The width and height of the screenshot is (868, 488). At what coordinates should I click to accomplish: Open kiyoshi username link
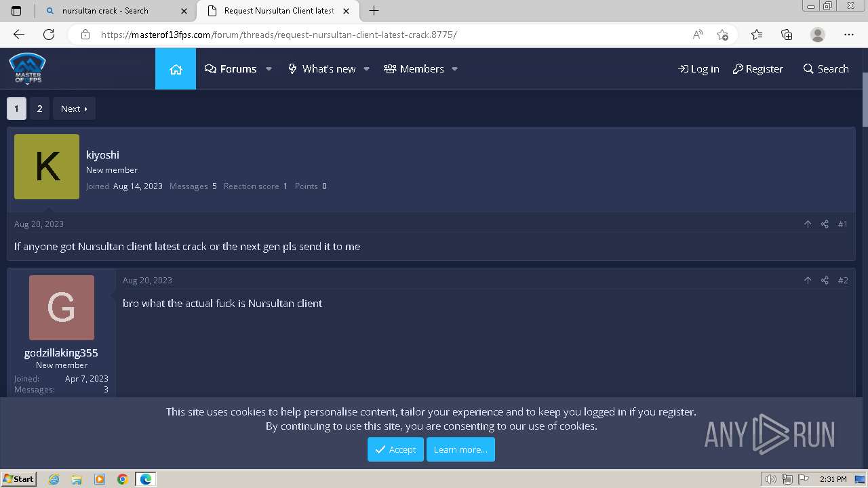[102, 155]
